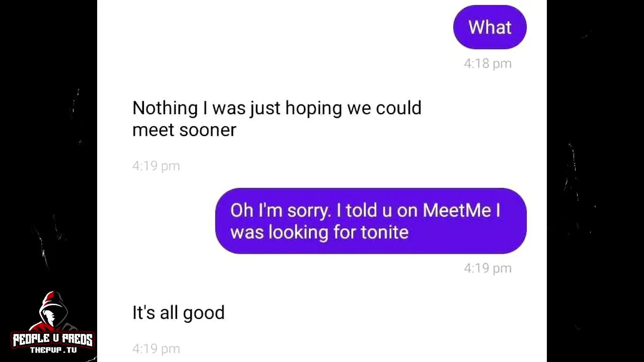Click the word "looking" in purple bubble
The width and height of the screenshot is (644, 362).
tap(298, 232)
